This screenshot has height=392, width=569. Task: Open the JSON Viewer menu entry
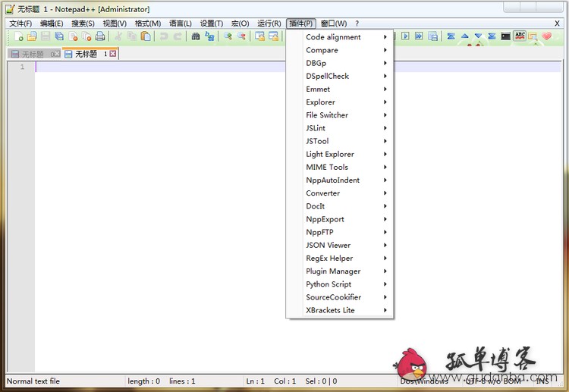point(340,245)
